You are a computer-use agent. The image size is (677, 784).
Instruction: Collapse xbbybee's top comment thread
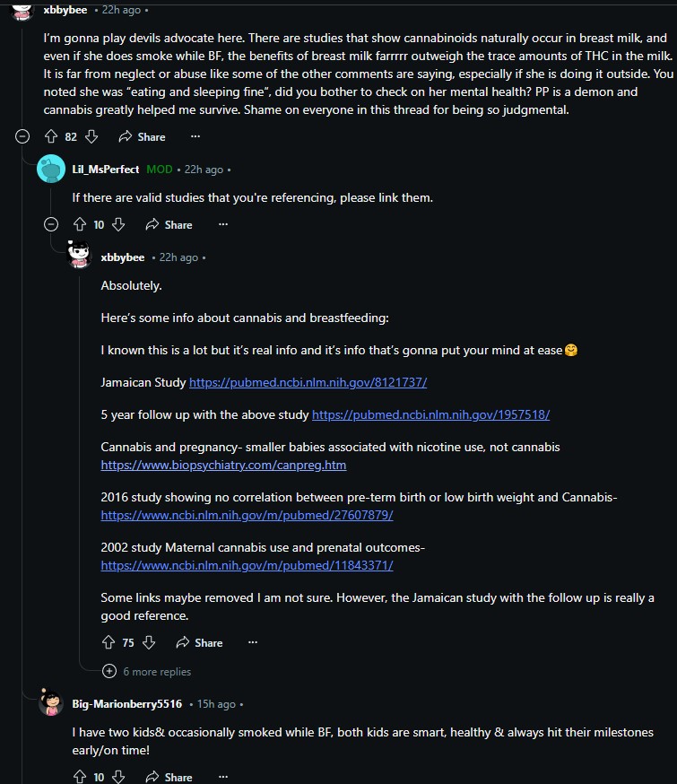point(22,136)
